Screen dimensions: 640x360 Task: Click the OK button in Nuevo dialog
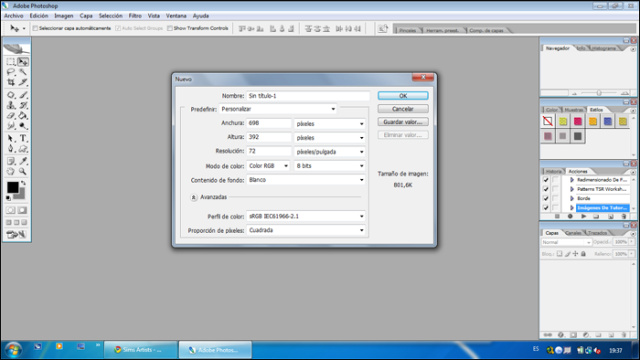coord(403,96)
